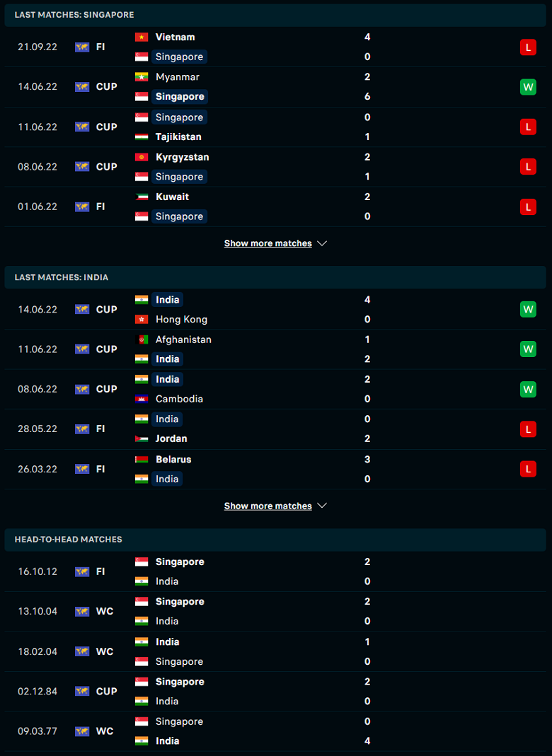
Task: Open the Tajikistan team link
Action: [x=178, y=137]
